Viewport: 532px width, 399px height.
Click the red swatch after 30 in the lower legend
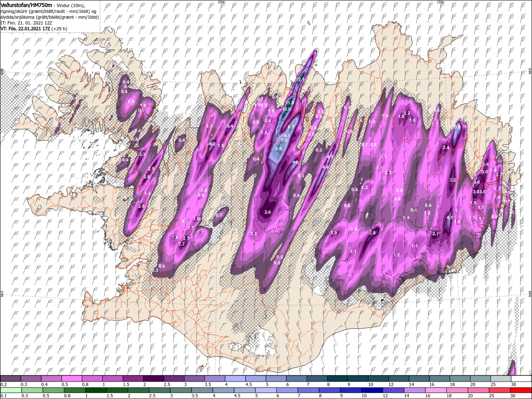[521, 390]
